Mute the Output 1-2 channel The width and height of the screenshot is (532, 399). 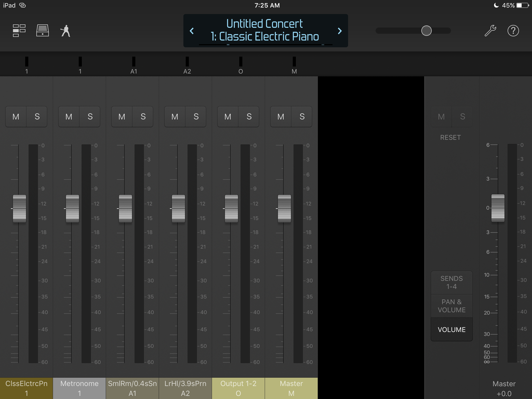(228, 117)
